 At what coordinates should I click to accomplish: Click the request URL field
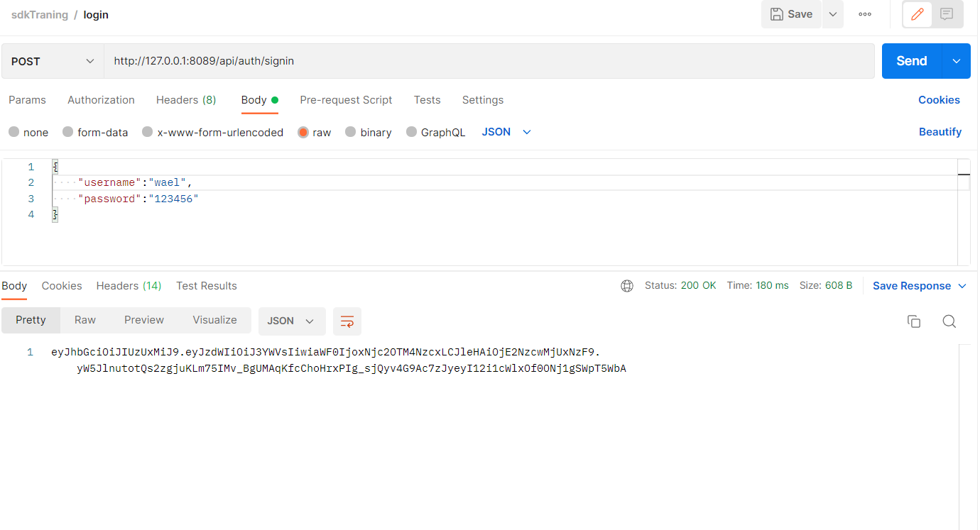[489, 61]
